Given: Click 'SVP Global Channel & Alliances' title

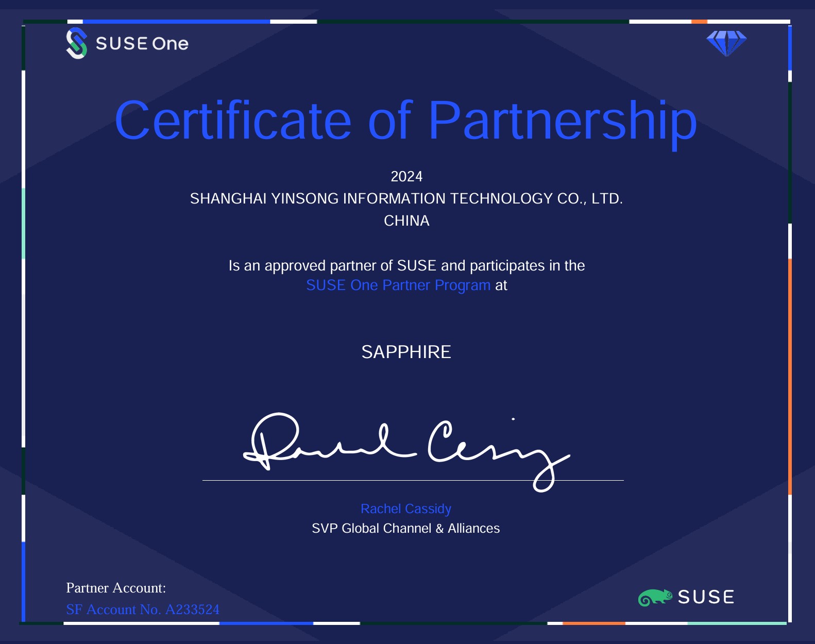Looking at the screenshot, I should (x=406, y=529).
